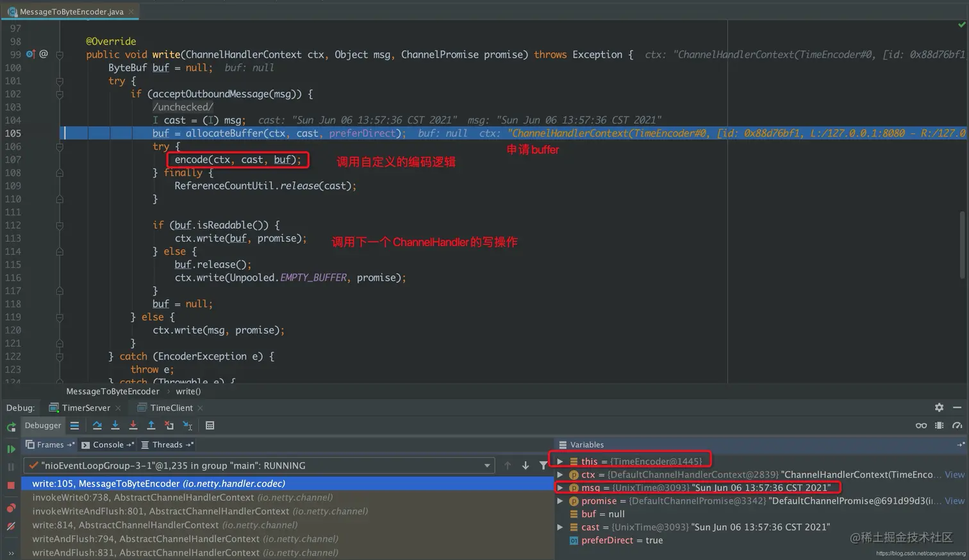
Task: Click the Step Into icon
Action: point(115,425)
